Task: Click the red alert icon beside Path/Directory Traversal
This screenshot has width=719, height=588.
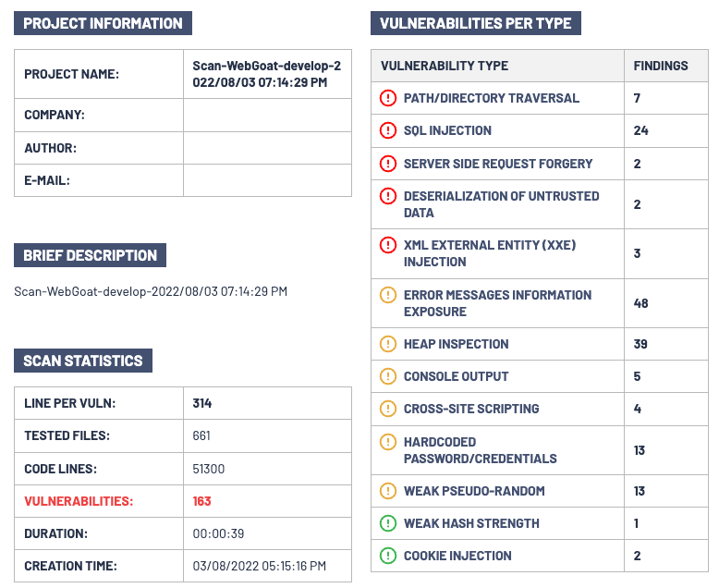Action: (x=388, y=98)
